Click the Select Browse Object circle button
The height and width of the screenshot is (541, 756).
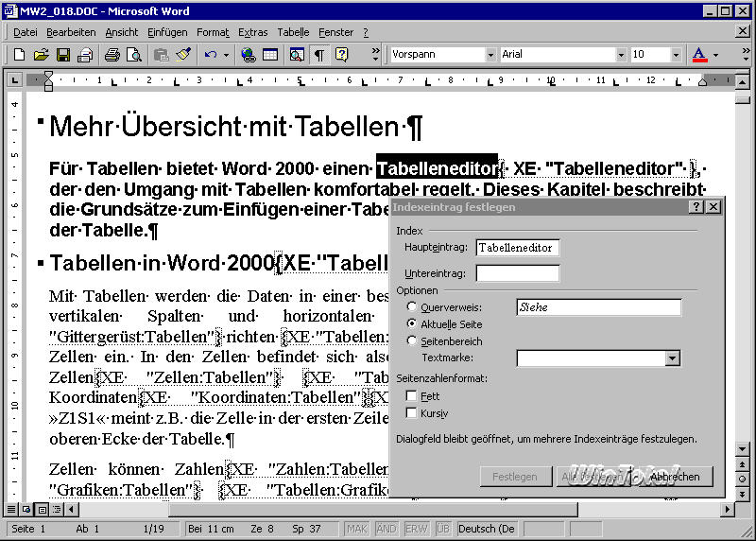click(x=743, y=480)
